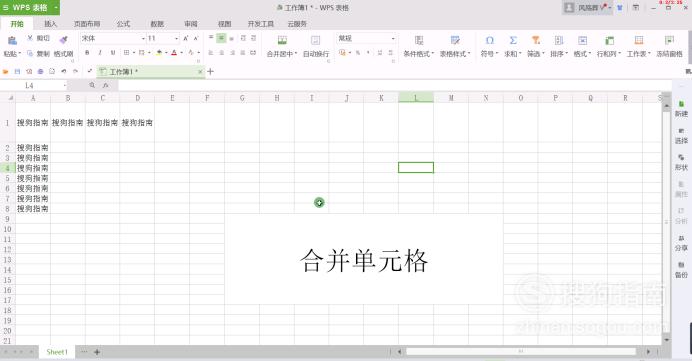
Task: Toggle the middle vertical align button
Action: pyautogui.click(x=221, y=38)
